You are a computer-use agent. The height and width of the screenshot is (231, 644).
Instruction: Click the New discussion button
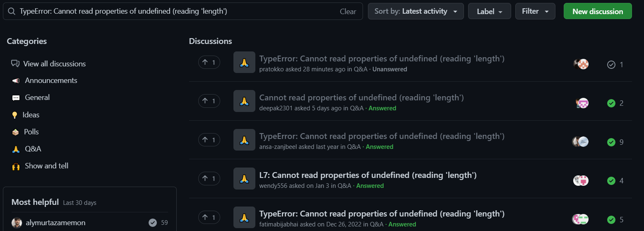click(598, 11)
